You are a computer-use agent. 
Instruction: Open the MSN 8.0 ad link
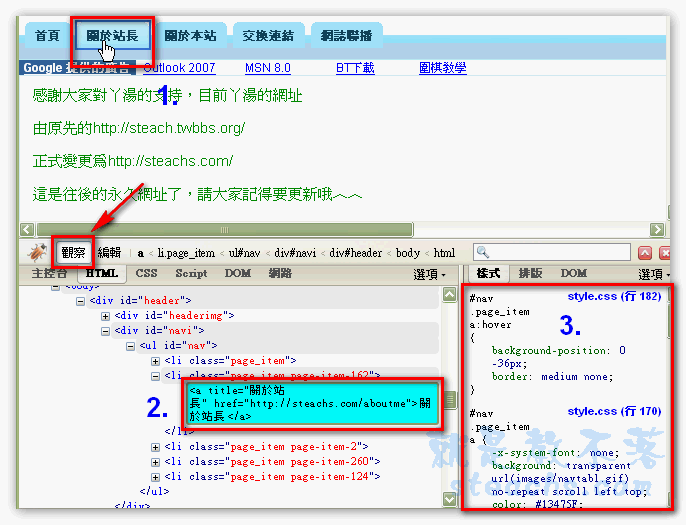(268, 68)
